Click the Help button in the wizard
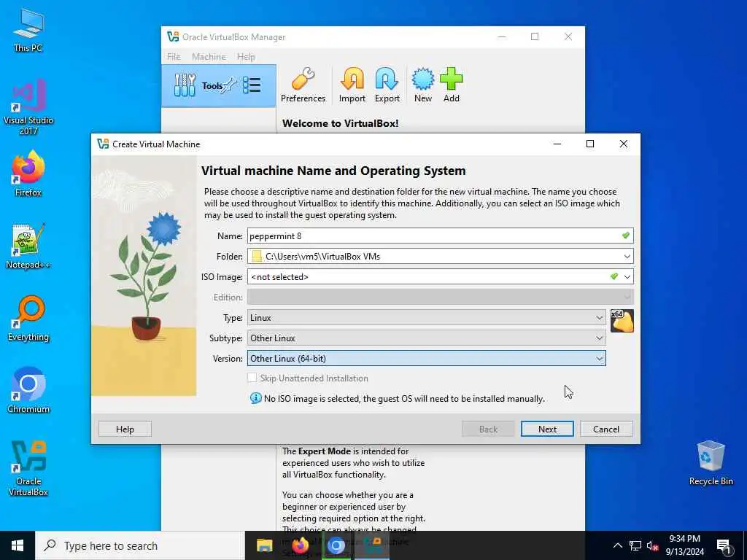This screenshot has height=560, width=747. [x=125, y=429]
